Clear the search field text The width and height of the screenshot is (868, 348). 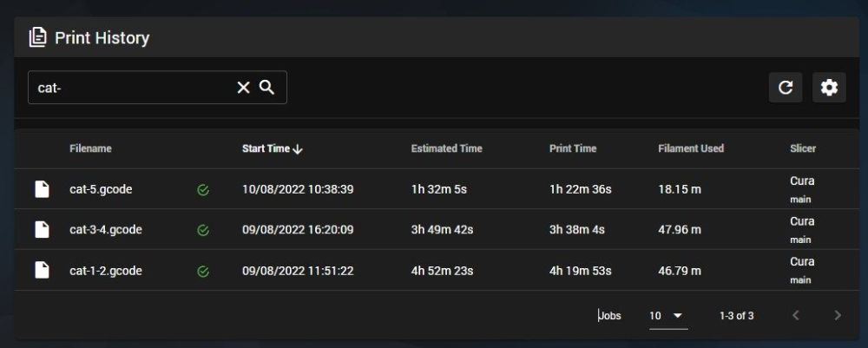coord(244,88)
